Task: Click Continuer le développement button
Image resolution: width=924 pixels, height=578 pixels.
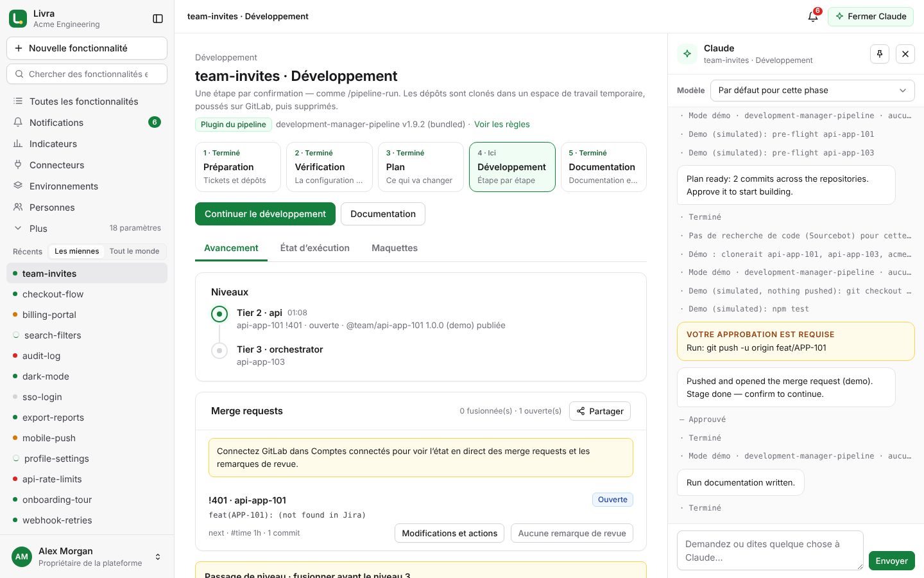Action: pos(265,214)
